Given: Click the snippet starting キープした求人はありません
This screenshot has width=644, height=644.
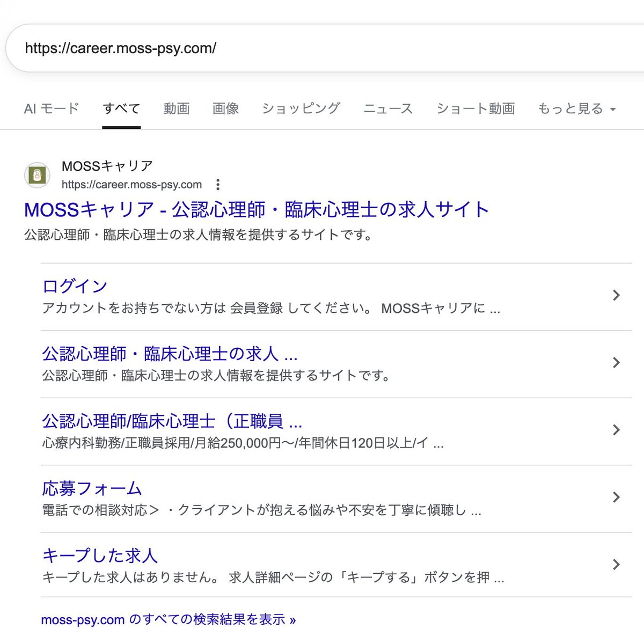Looking at the screenshot, I should 273,577.
